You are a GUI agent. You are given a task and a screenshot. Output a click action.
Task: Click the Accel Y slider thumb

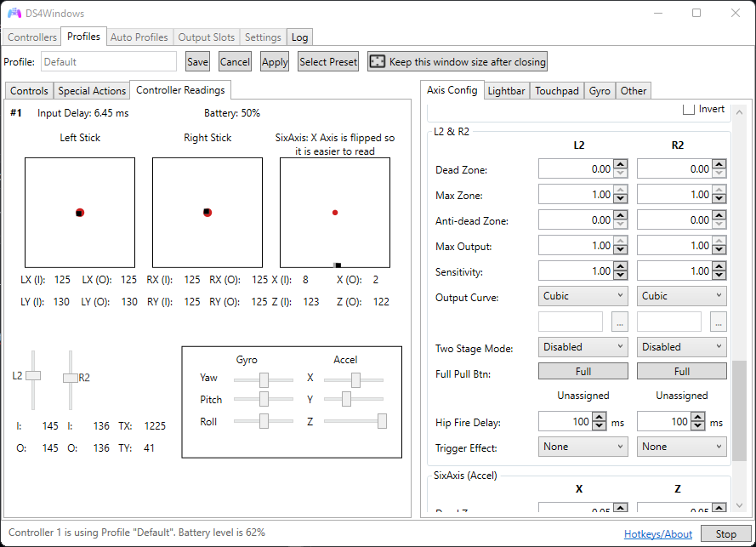(x=346, y=399)
